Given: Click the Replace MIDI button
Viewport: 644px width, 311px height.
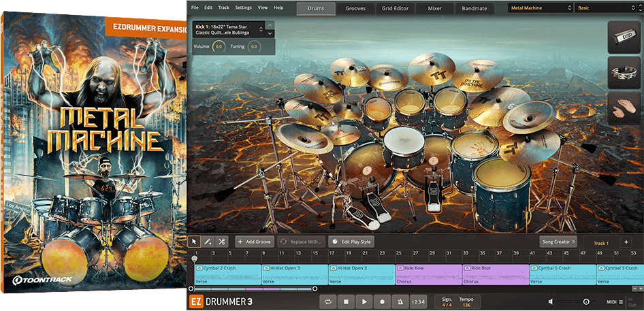Looking at the screenshot, I should (302, 242).
